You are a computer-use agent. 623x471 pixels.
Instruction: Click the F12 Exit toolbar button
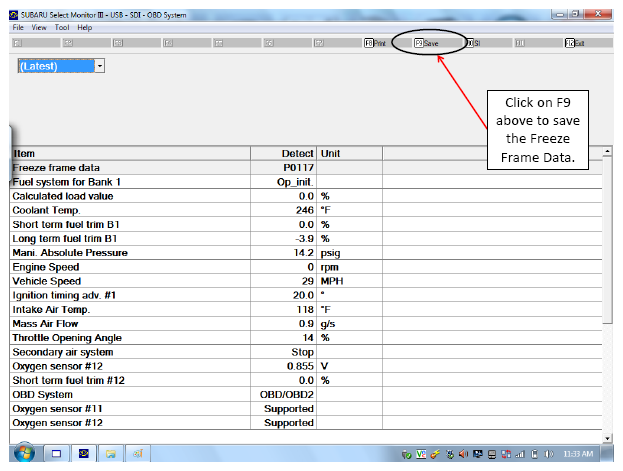(x=575, y=43)
